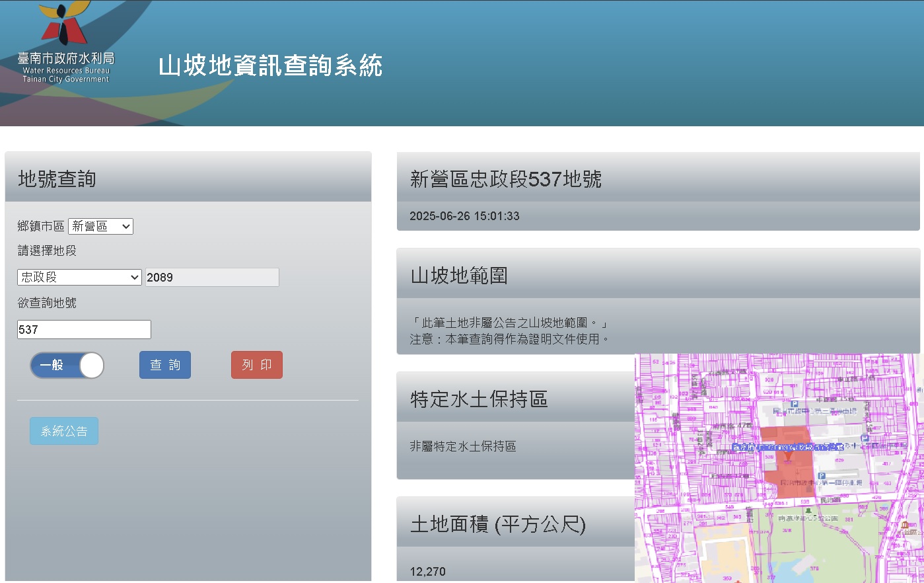Click the parking icon south-east of red marker

coord(822,475)
